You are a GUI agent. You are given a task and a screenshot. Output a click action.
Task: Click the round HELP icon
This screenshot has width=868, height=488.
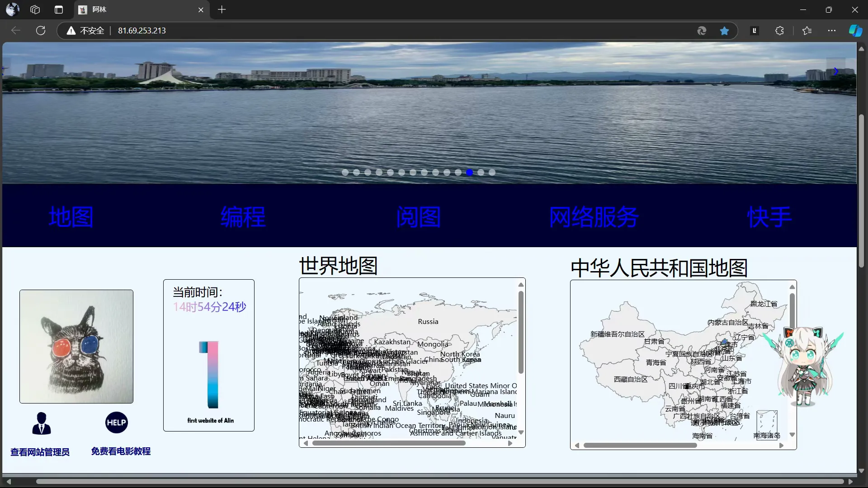[x=116, y=422]
